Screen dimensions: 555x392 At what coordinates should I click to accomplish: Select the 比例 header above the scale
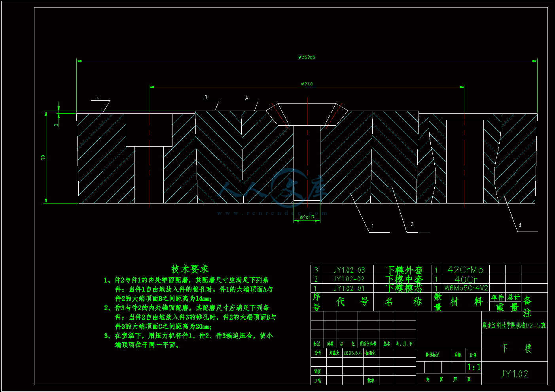pos(474,355)
